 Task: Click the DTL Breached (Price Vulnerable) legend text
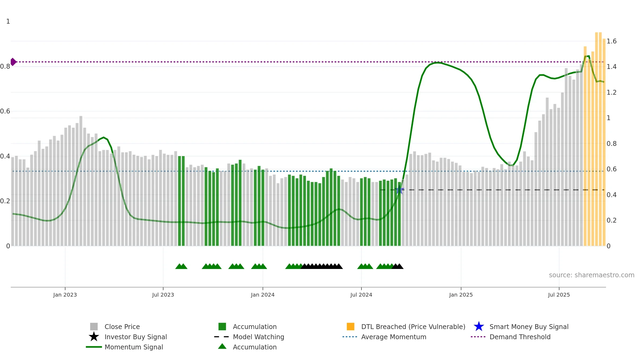tap(413, 327)
